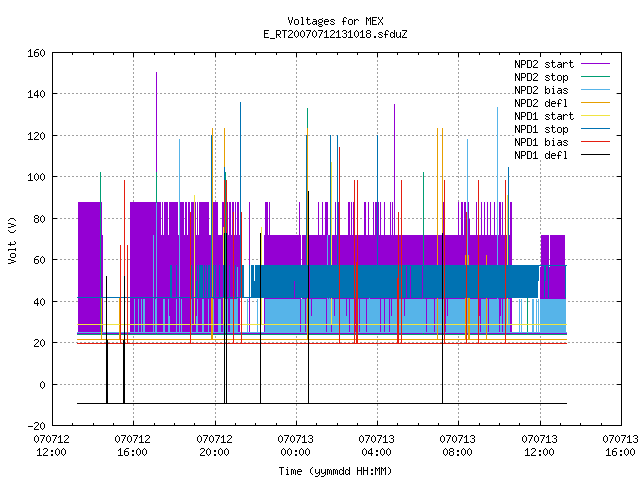Select the NPD1 defl legend label
This screenshot has height=480, width=640.
[541, 155]
